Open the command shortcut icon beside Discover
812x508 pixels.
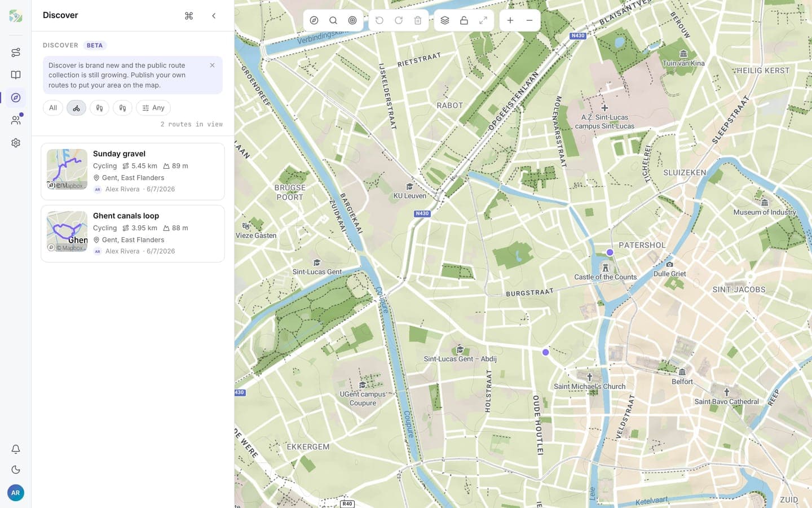189,16
